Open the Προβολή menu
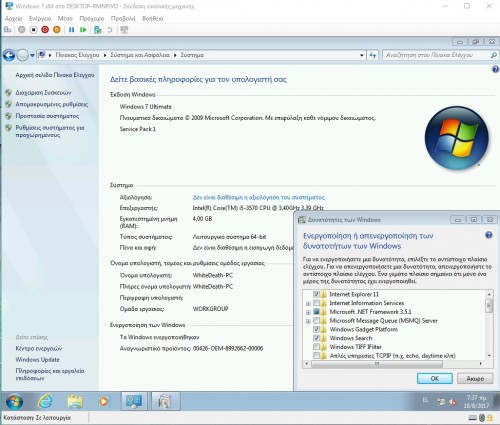This screenshot has width=500, height=425. click(x=123, y=19)
